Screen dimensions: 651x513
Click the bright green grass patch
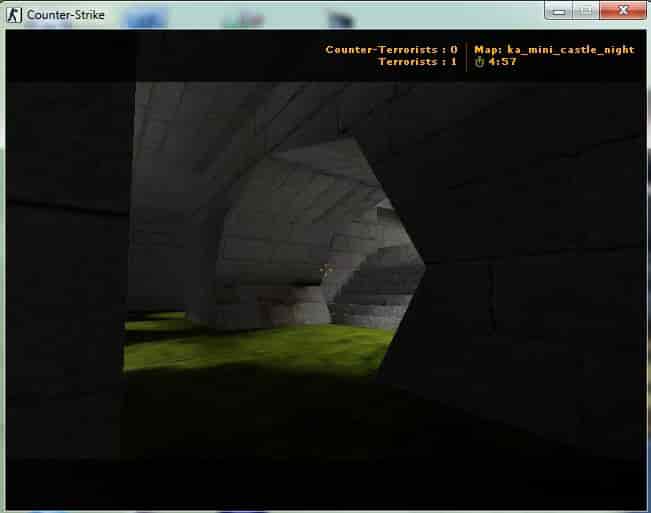pyautogui.click(x=257, y=347)
